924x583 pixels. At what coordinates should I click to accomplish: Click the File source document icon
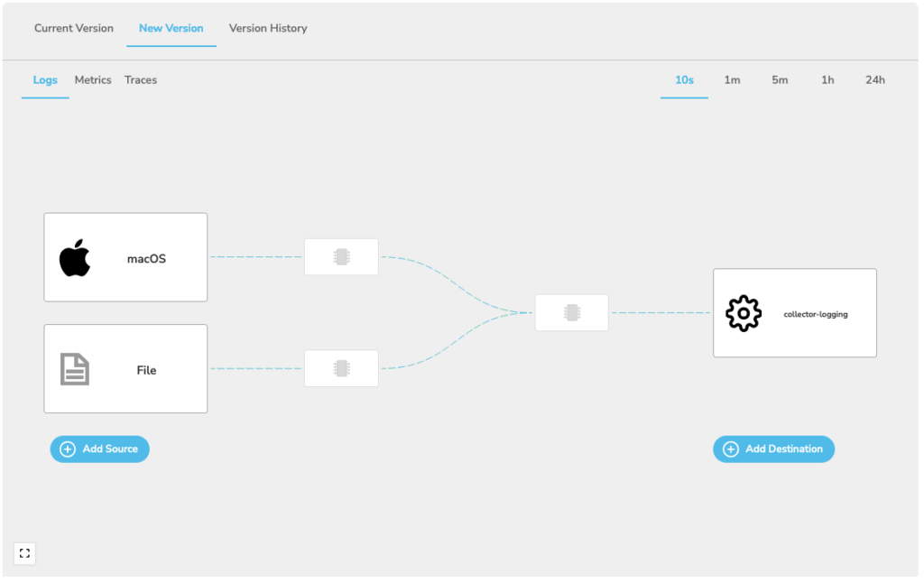pyautogui.click(x=76, y=368)
